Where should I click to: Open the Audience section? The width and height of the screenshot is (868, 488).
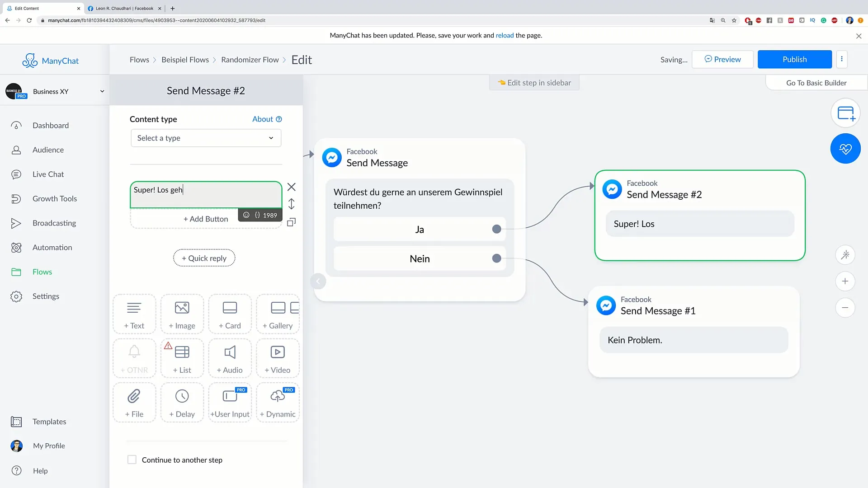48,150
